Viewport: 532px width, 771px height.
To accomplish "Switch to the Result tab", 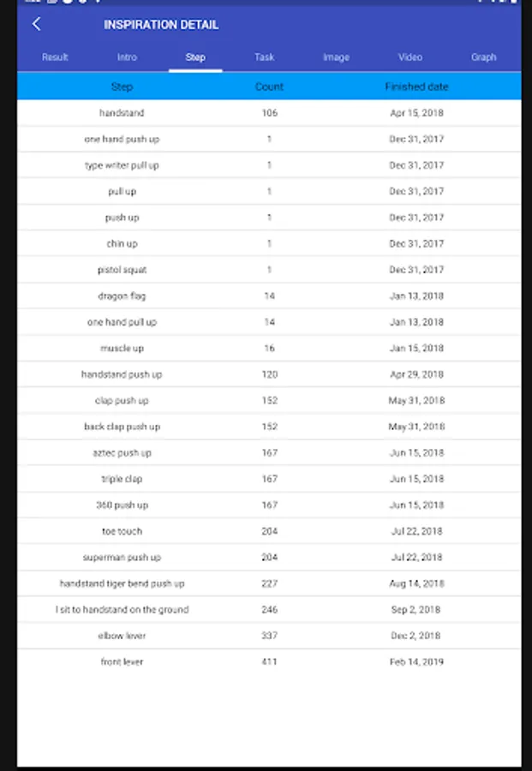I will [55, 57].
